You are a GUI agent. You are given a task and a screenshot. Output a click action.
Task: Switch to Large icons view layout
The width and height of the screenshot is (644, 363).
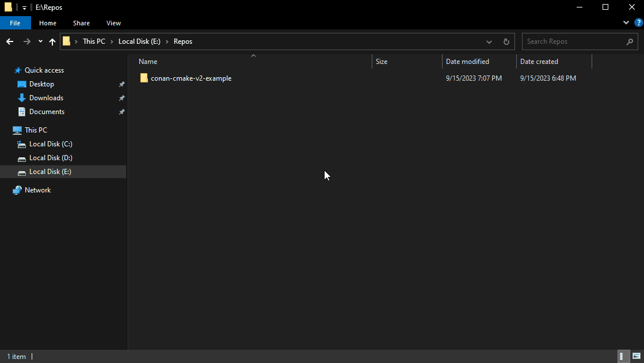coord(636,357)
